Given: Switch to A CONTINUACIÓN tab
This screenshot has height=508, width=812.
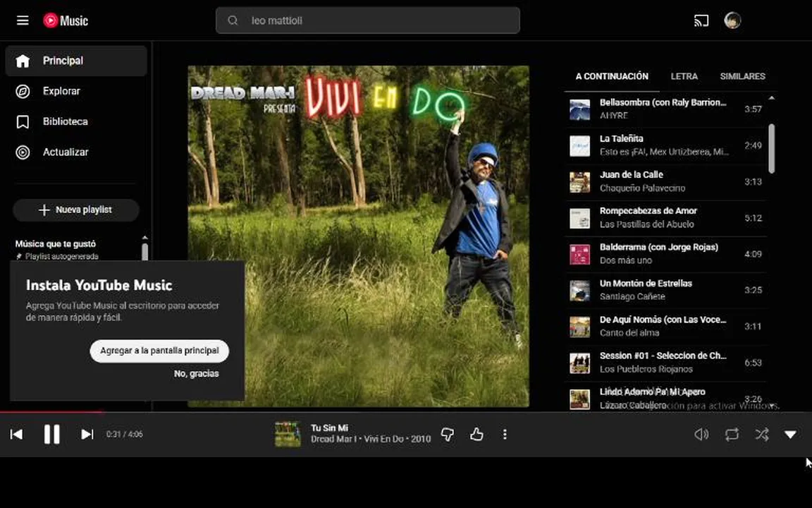Looking at the screenshot, I should pos(612,76).
